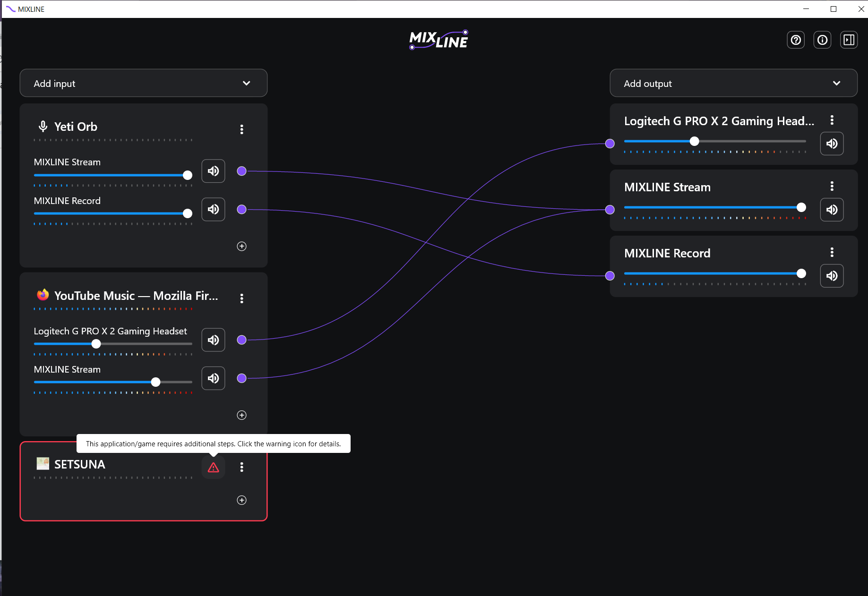Select the Yeti Orb MIXLINE Stream connection node
Image resolution: width=868 pixels, height=596 pixels.
[241, 171]
